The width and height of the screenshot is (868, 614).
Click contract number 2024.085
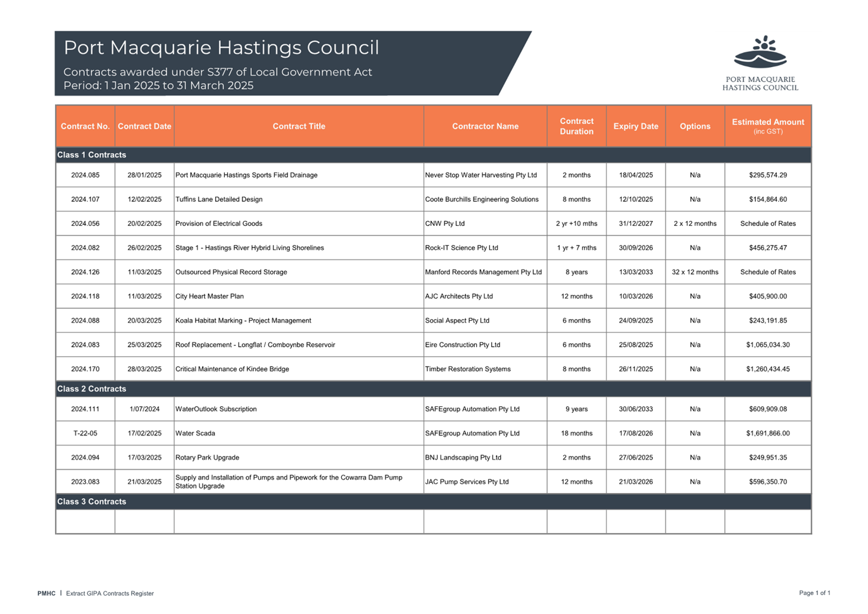pos(85,175)
